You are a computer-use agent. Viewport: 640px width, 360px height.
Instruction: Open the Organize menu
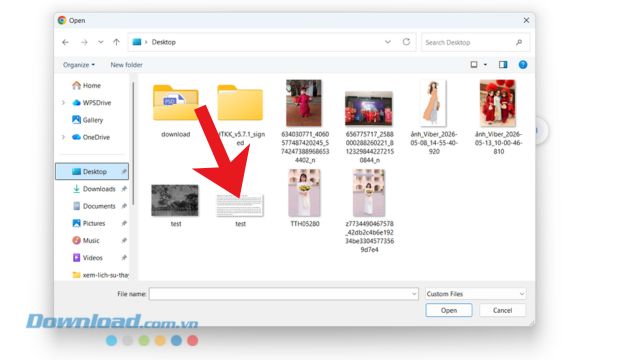pyautogui.click(x=79, y=65)
